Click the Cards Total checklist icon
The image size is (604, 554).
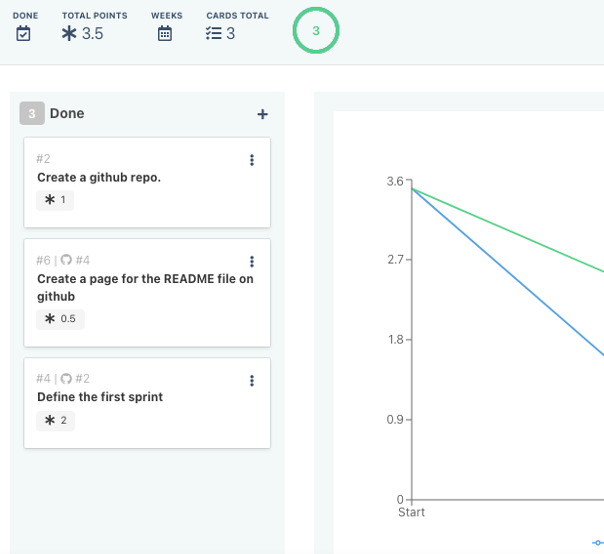[x=213, y=34]
